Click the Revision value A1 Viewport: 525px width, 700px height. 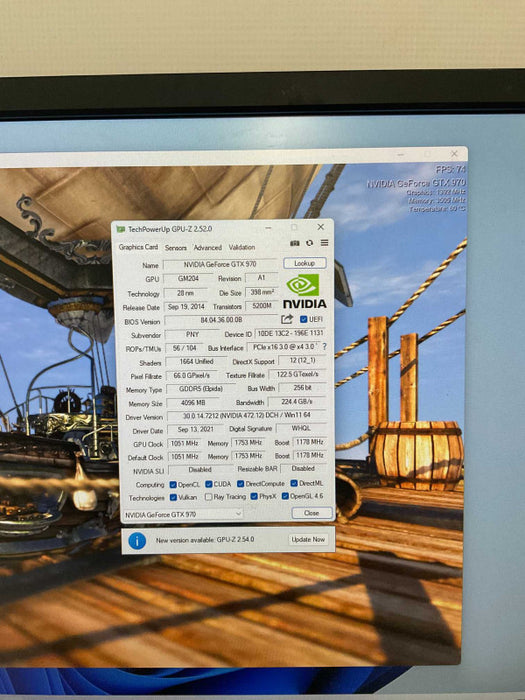point(262,278)
